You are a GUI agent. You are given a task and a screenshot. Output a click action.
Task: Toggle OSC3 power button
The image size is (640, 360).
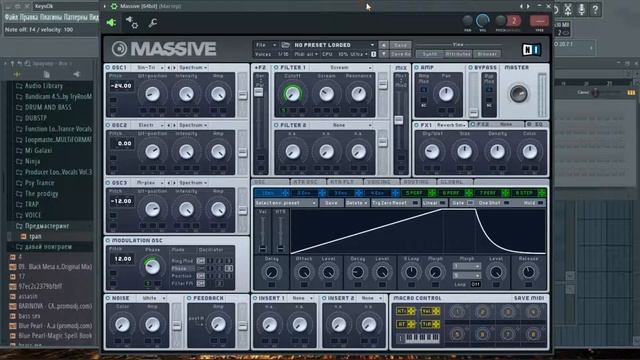click(x=108, y=183)
